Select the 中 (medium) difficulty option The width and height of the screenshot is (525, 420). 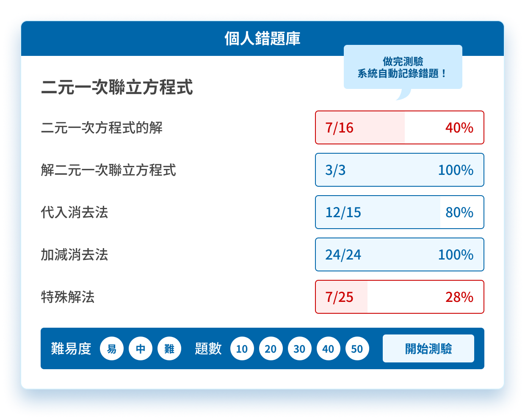point(140,348)
